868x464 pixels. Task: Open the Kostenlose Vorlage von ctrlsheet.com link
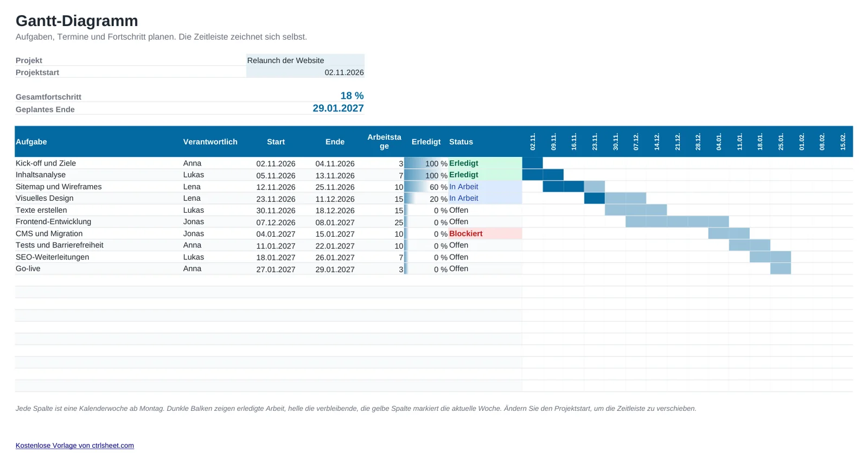75,446
